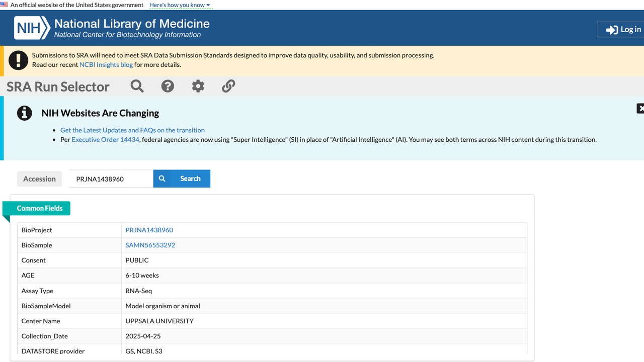The width and height of the screenshot is (644, 362).
Task: Select the Assay Type value RNA-Seq
Action: [139, 291]
